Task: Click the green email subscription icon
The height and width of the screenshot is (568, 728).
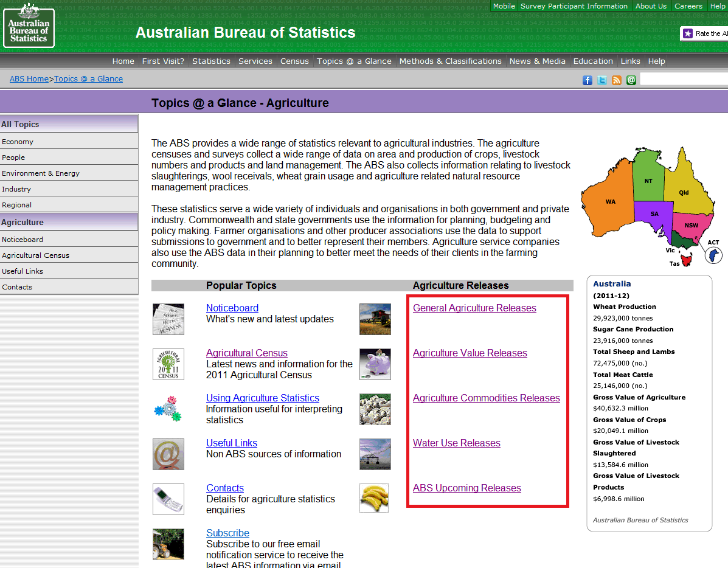Action: pyautogui.click(x=631, y=80)
